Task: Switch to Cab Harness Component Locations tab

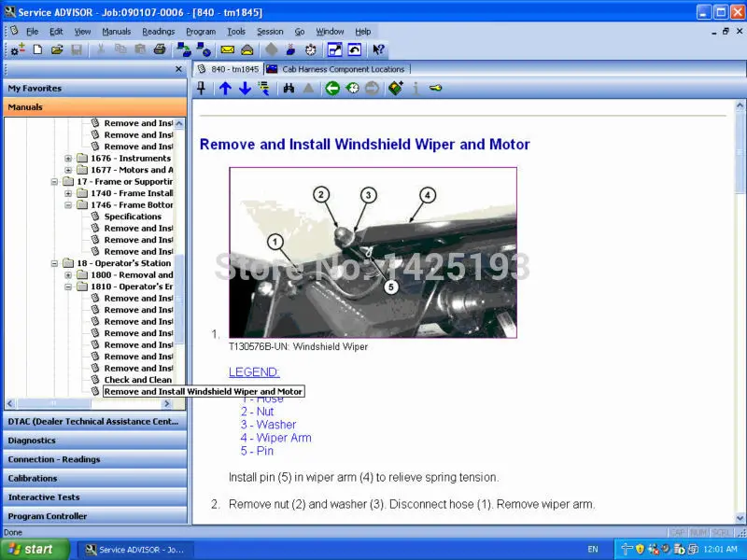Action: point(337,69)
